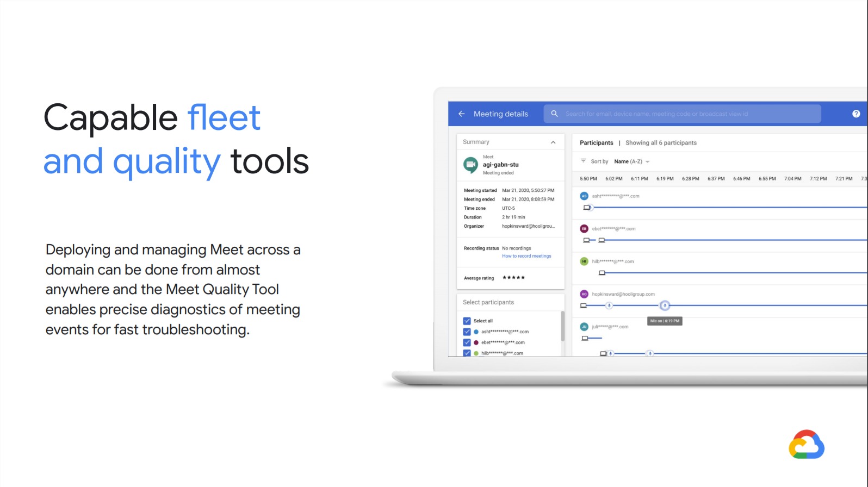Click Mar 21, 2020, 8:08:59 PM end time

[528, 199]
